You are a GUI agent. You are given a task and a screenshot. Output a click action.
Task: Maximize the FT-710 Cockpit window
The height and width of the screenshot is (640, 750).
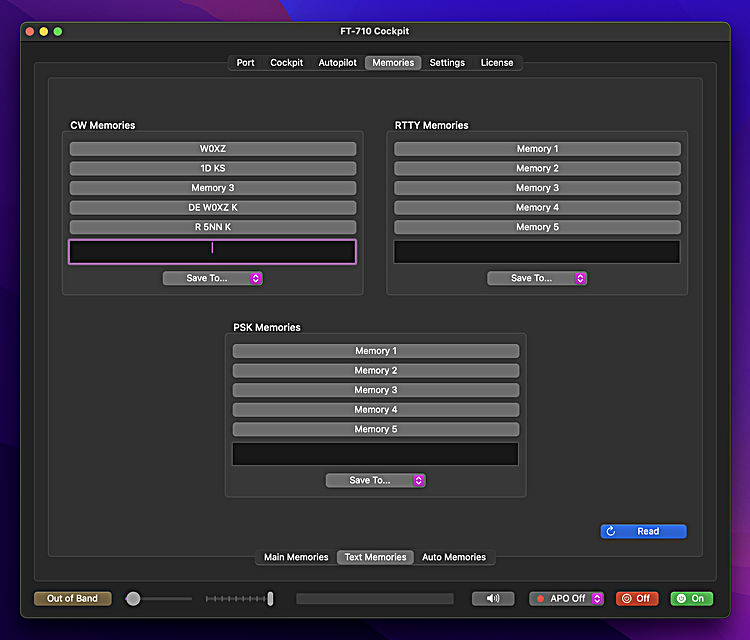pyautogui.click(x=58, y=32)
